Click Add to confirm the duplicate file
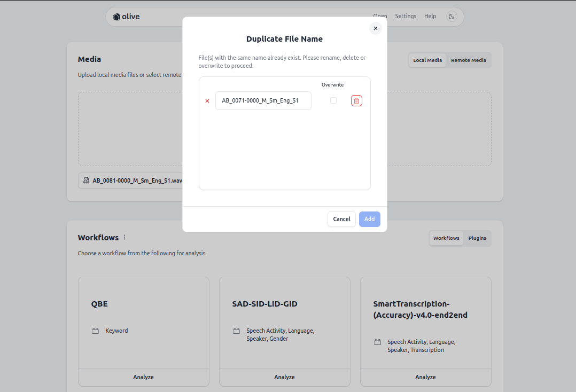 coord(369,219)
